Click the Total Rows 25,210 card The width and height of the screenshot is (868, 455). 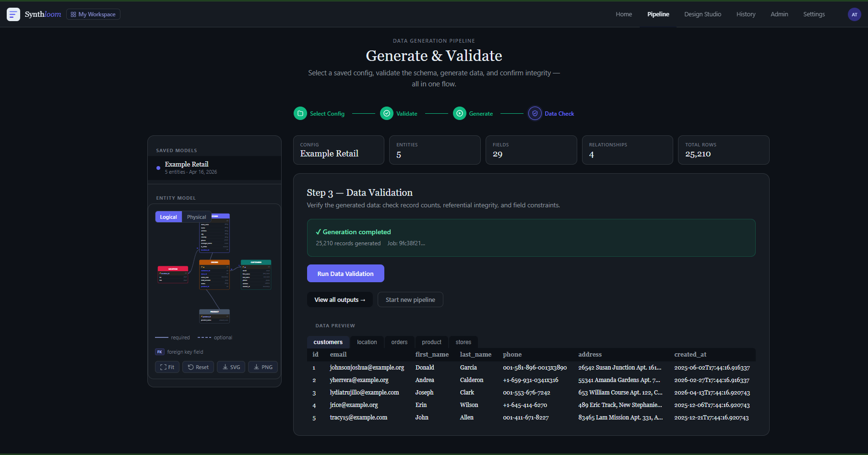point(724,150)
